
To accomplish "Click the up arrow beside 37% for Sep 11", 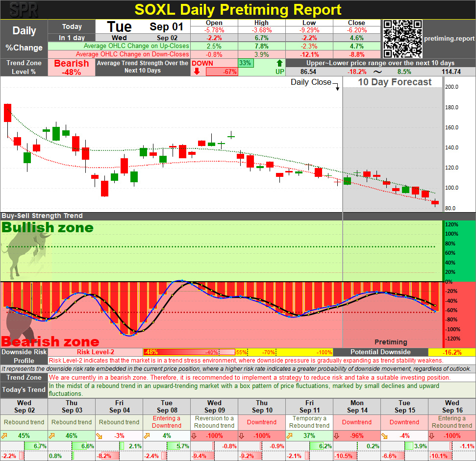I will coord(289,436).
